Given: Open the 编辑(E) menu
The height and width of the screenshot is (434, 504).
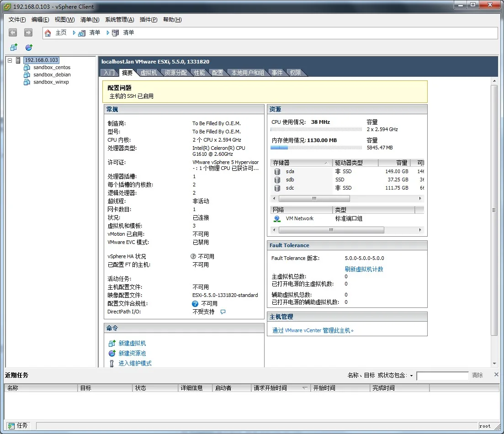Looking at the screenshot, I should click(x=40, y=20).
